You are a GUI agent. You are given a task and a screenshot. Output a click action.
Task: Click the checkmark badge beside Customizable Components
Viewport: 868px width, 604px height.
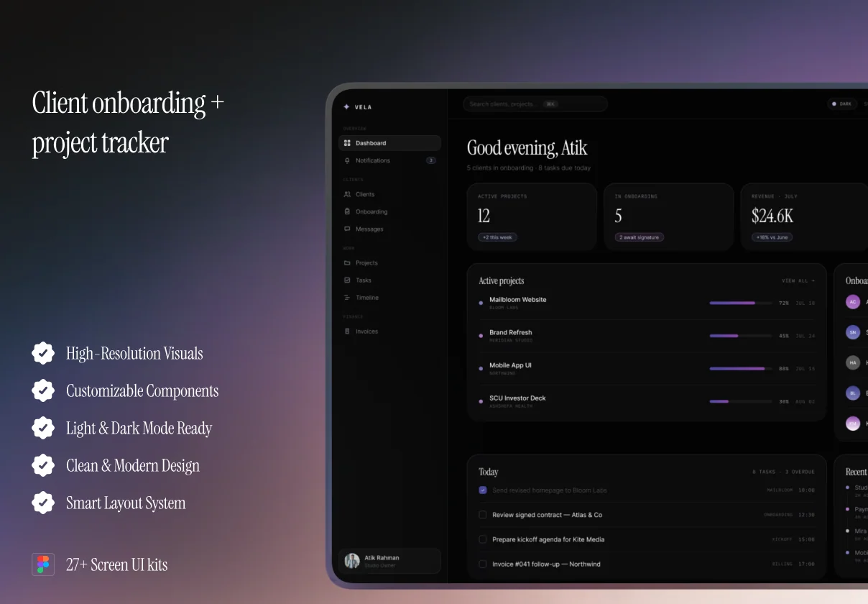(43, 390)
